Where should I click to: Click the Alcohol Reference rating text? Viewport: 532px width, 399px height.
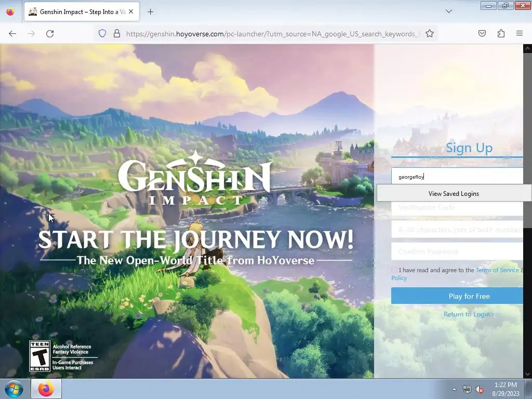72,347
